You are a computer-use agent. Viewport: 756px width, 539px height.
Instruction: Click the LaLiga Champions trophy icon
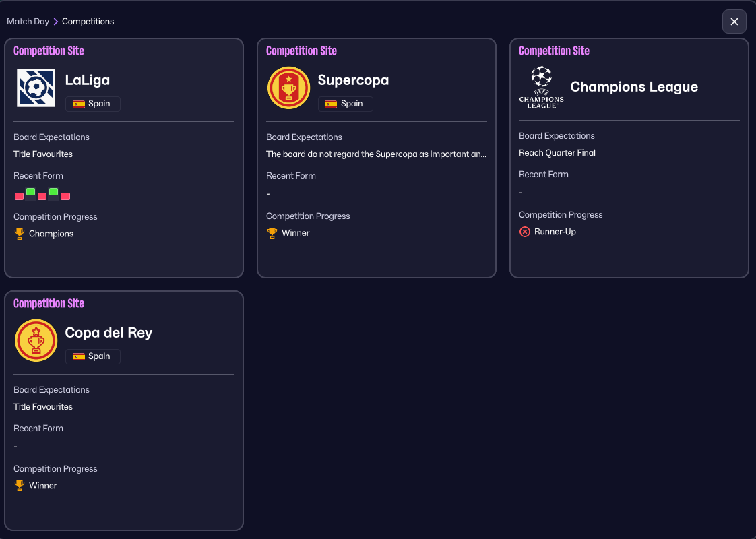[x=20, y=234]
